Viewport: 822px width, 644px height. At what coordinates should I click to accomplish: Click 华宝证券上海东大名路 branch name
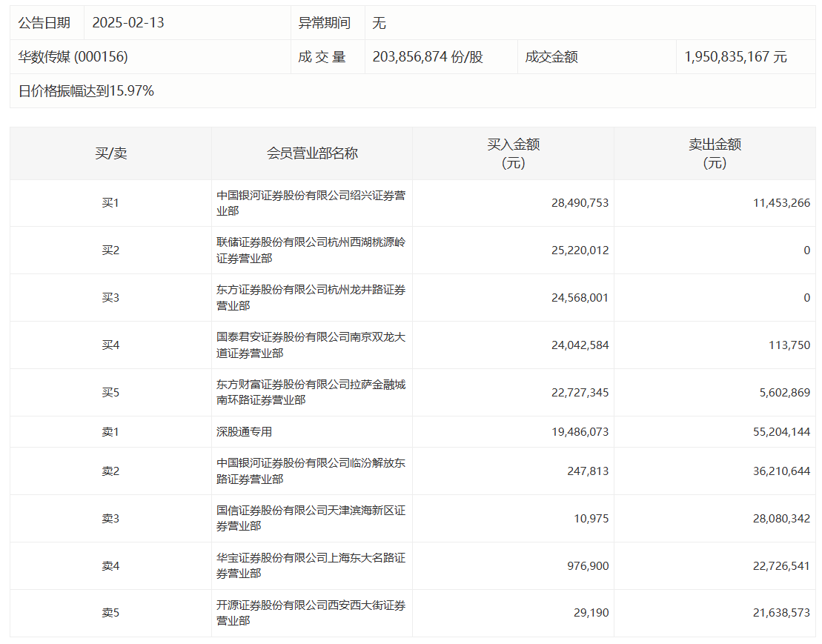pos(311,566)
